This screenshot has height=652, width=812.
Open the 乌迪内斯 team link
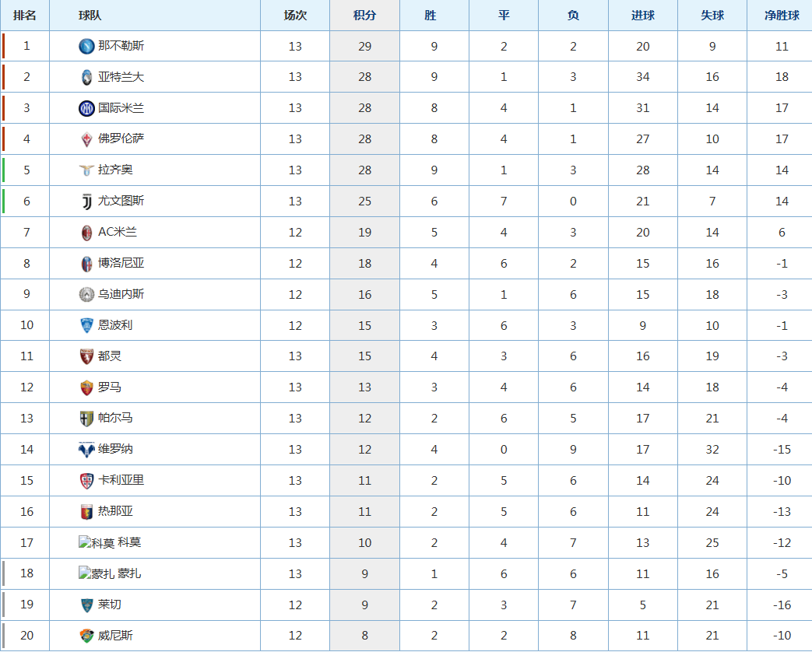coord(121,294)
